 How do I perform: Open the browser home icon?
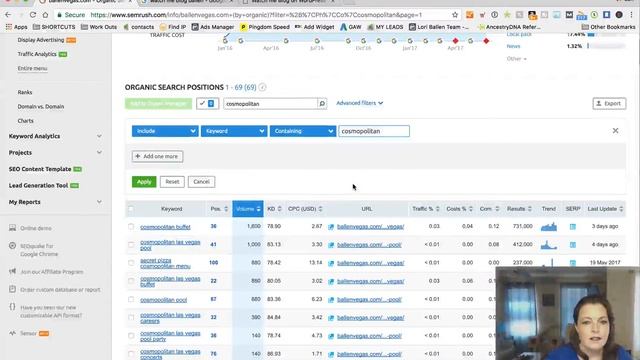point(45,15)
